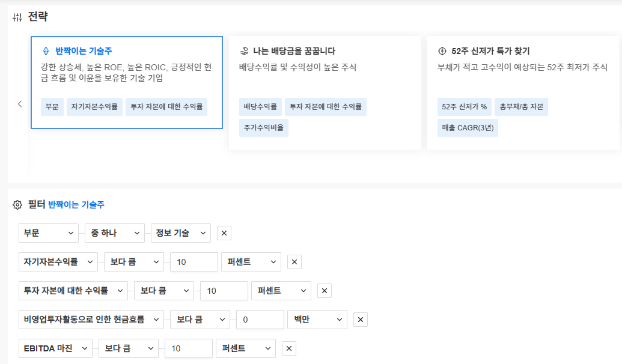Click the gear icon next to 필터
The width and height of the screenshot is (622, 364).
click(17, 205)
